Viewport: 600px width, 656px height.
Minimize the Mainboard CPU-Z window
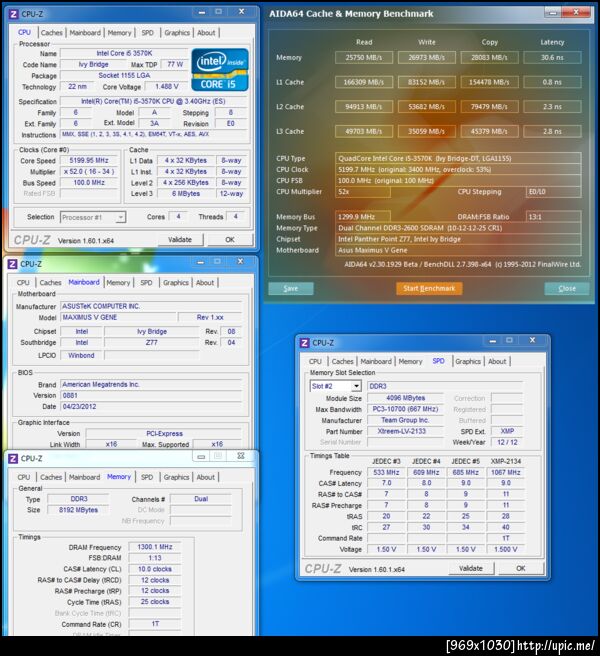pyautogui.click(x=200, y=262)
